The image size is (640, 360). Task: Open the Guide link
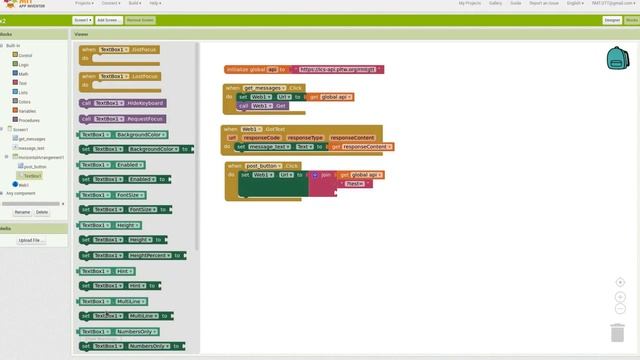point(516,3)
